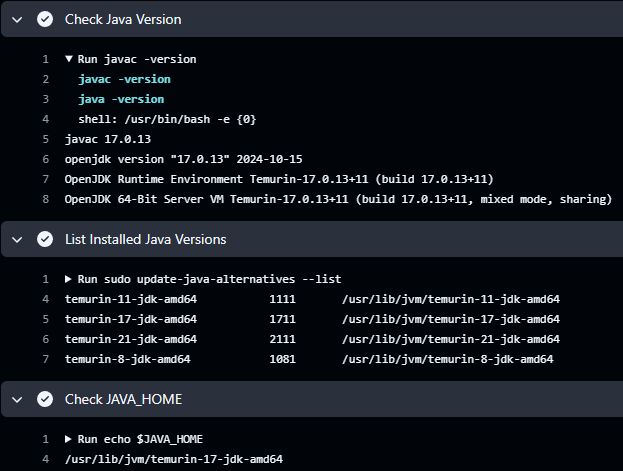Click the temurin-17-jdk-amd64 name entry

[x=131, y=319]
